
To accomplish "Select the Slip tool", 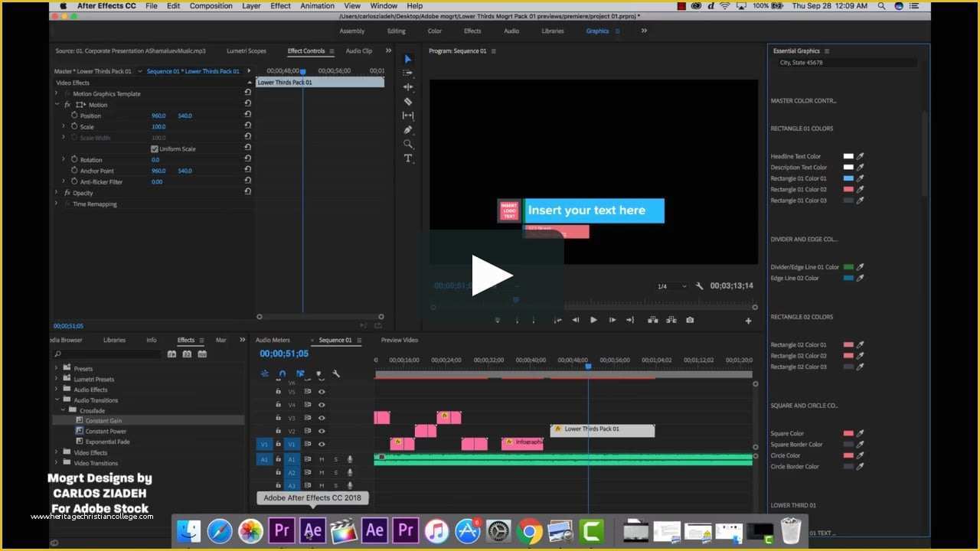I will pos(408,116).
